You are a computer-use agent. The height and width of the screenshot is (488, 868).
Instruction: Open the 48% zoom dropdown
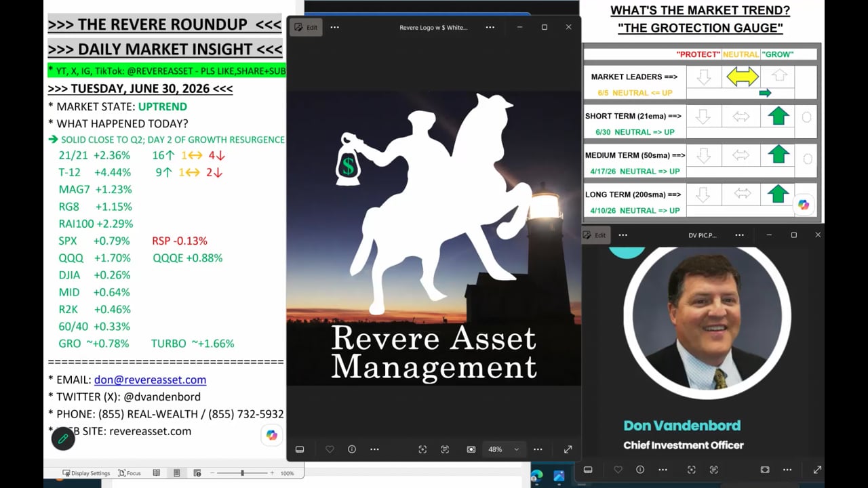point(503,449)
